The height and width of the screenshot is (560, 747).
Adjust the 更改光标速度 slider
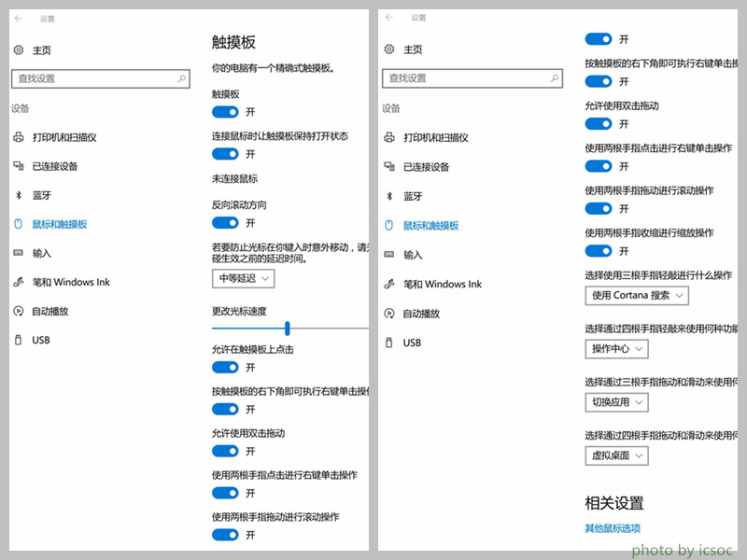coord(286,329)
